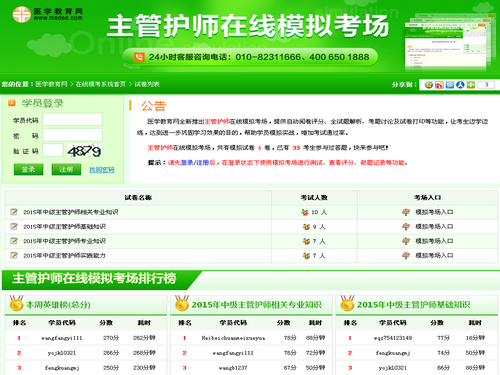Click the people icon next to 9 人

tap(306, 227)
